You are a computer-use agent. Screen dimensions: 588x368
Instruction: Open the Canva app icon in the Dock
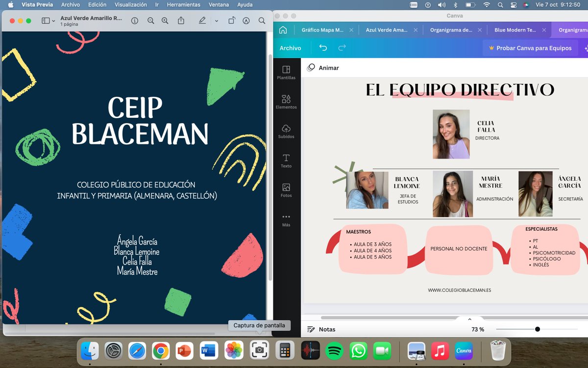[x=464, y=351]
